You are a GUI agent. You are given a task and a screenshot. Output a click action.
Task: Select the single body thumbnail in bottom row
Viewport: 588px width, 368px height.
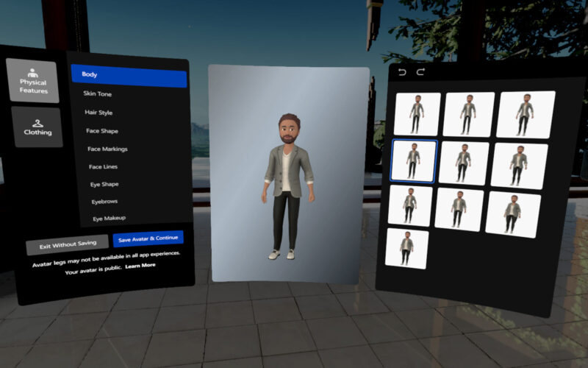(x=407, y=248)
